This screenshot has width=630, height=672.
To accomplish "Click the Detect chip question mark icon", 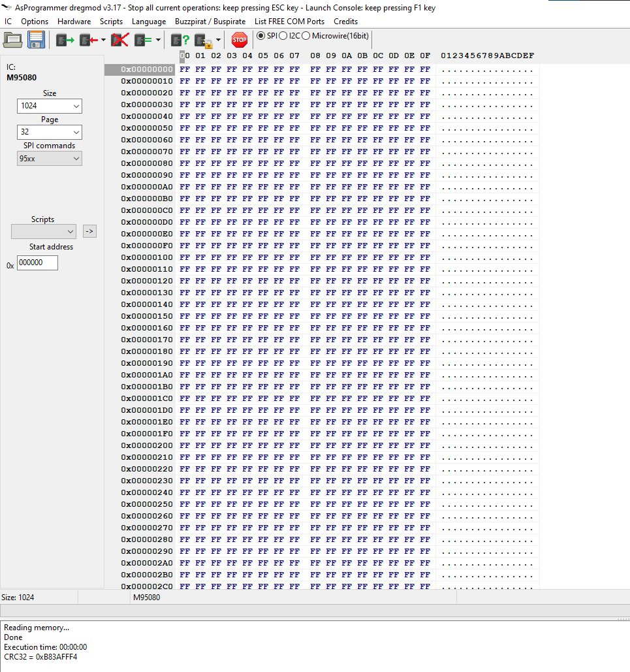I will tap(180, 40).
